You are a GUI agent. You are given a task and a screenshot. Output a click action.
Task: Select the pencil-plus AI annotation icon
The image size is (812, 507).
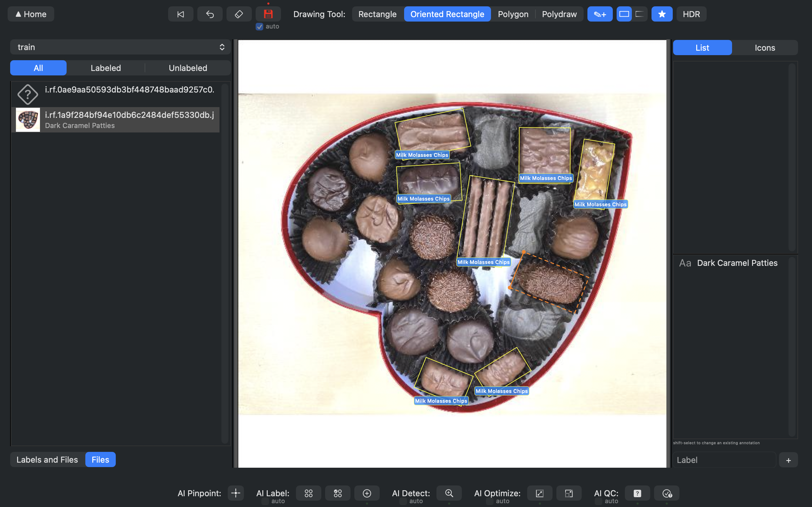coord(599,14)
